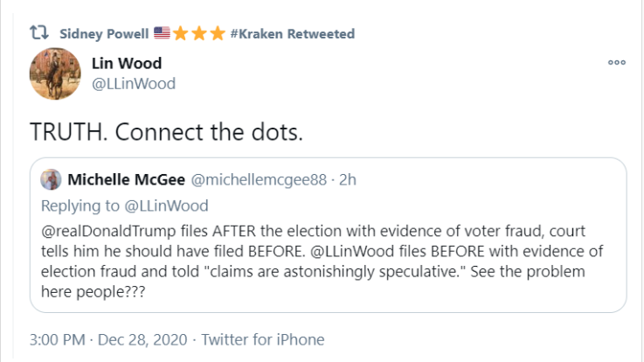Open the 'Michelle McGee' name in the quoted tweet

coord(126,179)
